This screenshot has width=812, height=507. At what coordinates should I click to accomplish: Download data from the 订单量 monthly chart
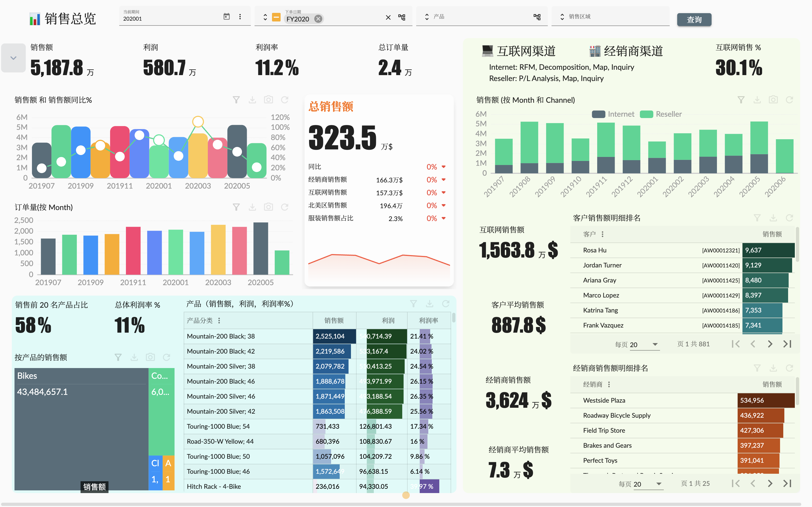pos(252,207)
